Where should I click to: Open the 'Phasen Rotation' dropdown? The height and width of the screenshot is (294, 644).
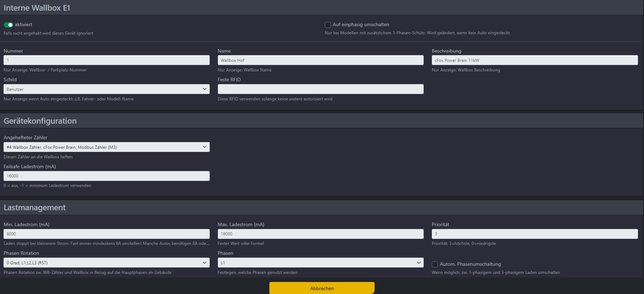[x=106, y=263]
